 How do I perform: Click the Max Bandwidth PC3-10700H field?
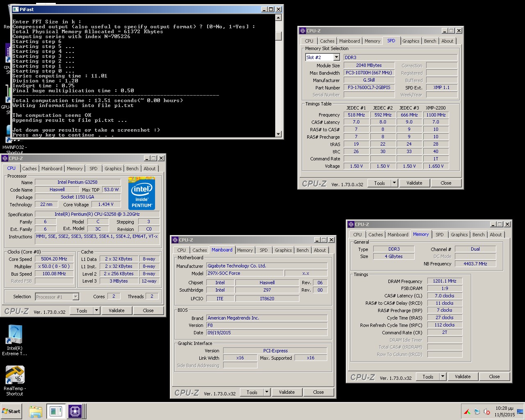point(369,73)
